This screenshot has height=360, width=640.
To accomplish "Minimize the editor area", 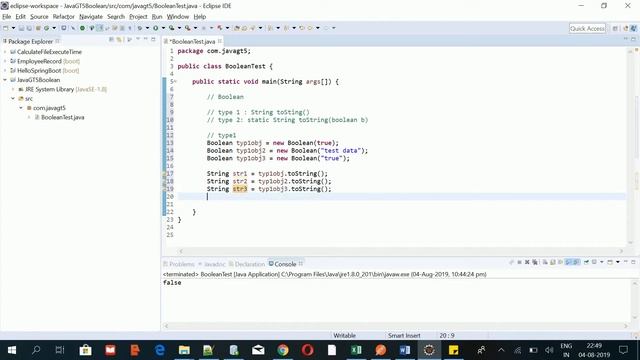I will tap(626, 38).
